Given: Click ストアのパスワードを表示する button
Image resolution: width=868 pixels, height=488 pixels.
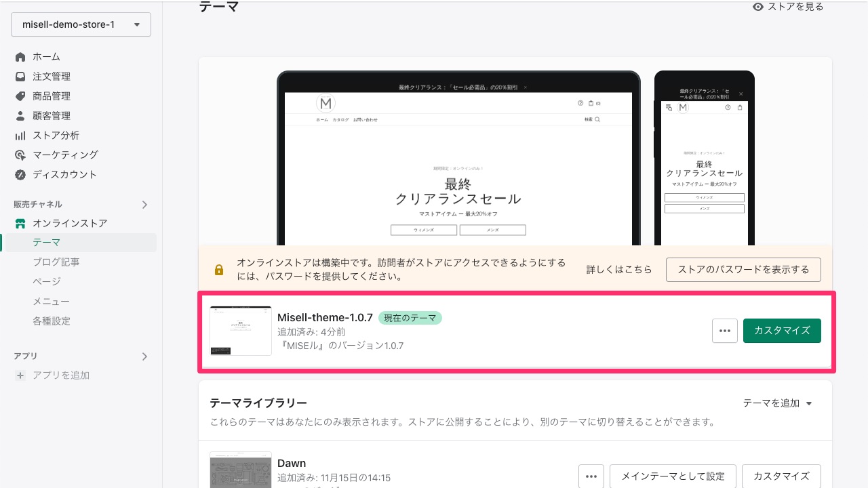Looking at the screenshot, I should click(743, 270).
